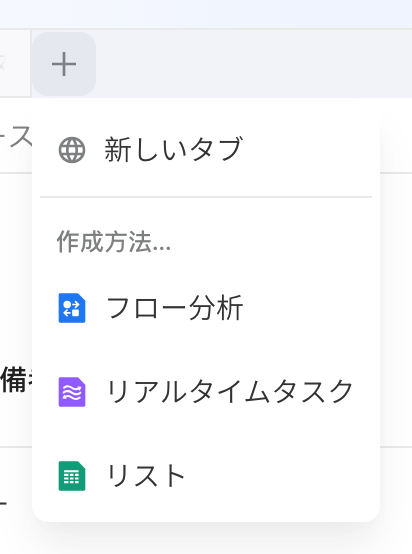
Task: Click the purple リアルタイムタスク icon
Action: 72,392
